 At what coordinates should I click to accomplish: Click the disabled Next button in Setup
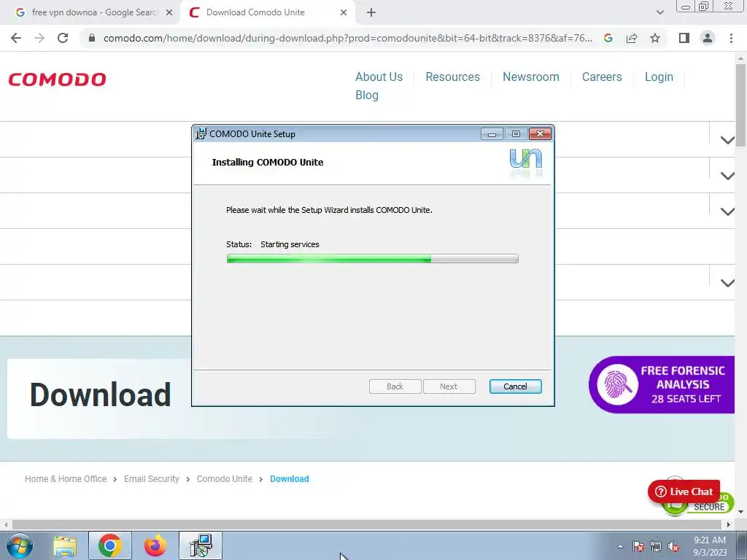(x=449, y=386)
